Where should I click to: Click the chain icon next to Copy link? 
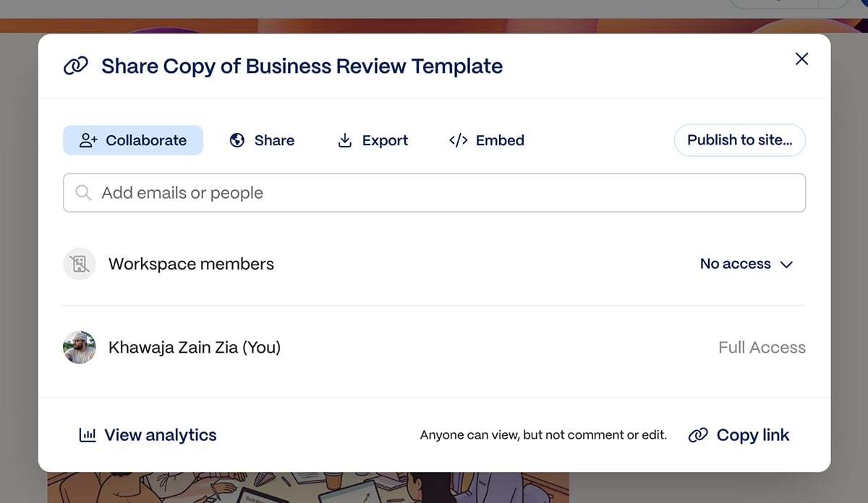point(698,435)
